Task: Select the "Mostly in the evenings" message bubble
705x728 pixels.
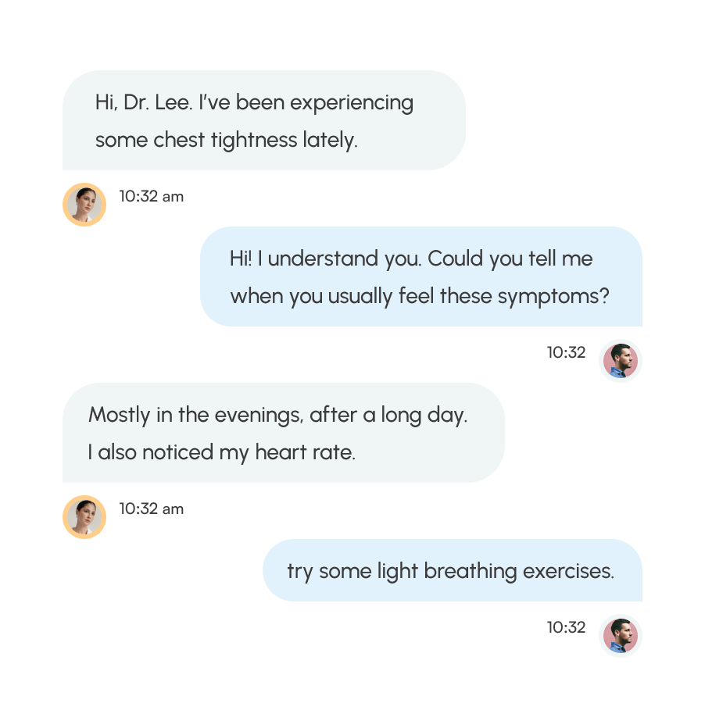Action: (283, 433)
